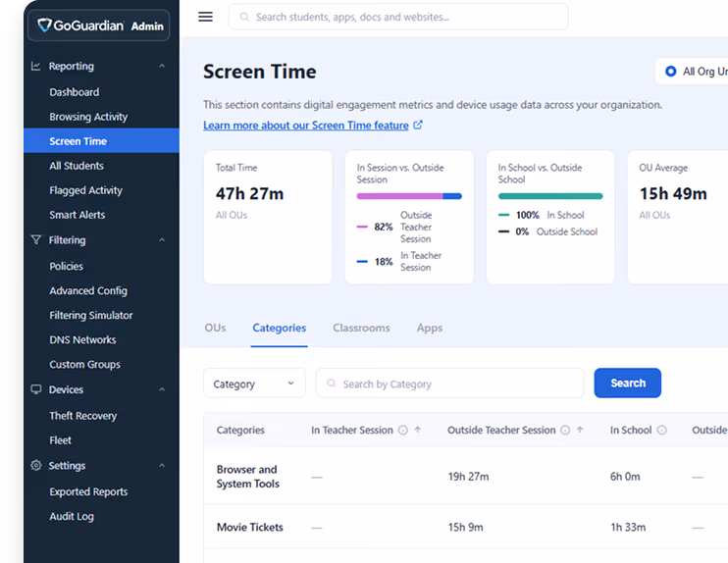Click the magnifier icon in Search by Category
728x563 pixels.
pos(331,384)
